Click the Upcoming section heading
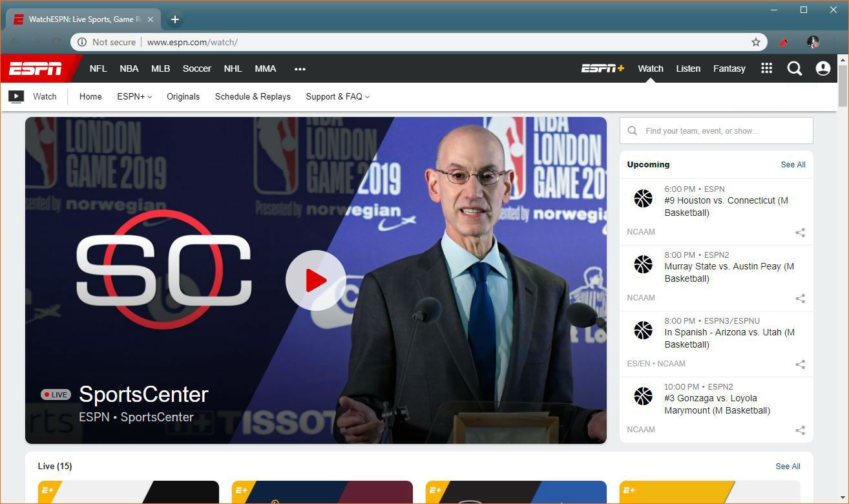This screenshot has width=849, height=504. (648, 164)
